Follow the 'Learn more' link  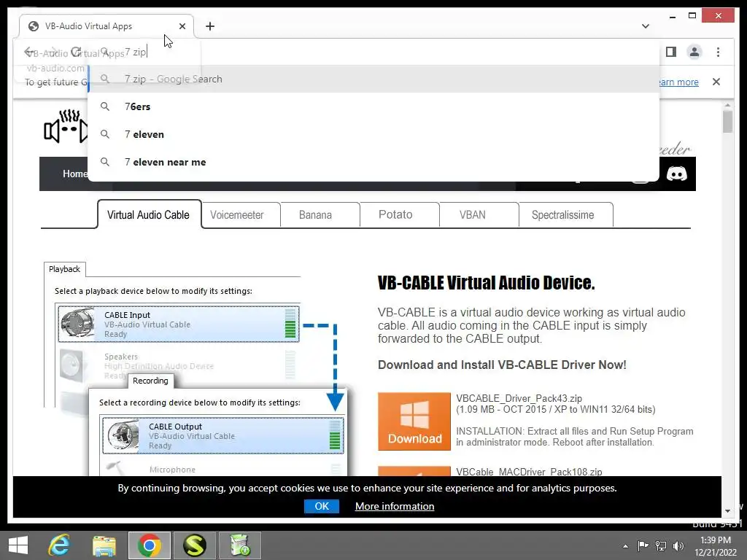(678, 82)
